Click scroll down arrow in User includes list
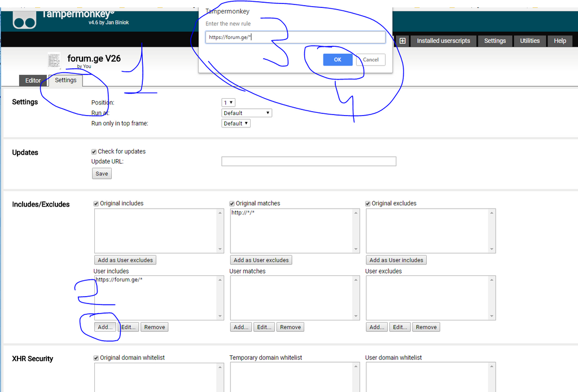The width and height of the screenshot is (578, 392). tap(220, 316)
